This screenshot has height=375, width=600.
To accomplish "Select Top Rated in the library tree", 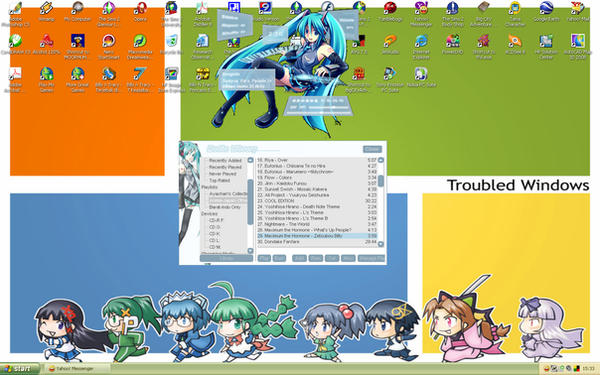I will coord(220,180).
